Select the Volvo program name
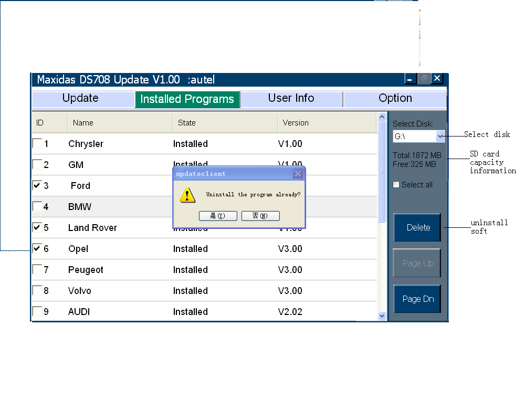Viewport: 525px width, 420px height. (x=80, y=291)
